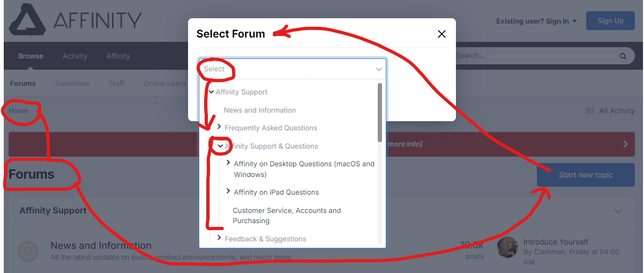Open Clarkman's avatar thumbnail
The height and width of the screenshot is (273, 644).
coord(507,247)
